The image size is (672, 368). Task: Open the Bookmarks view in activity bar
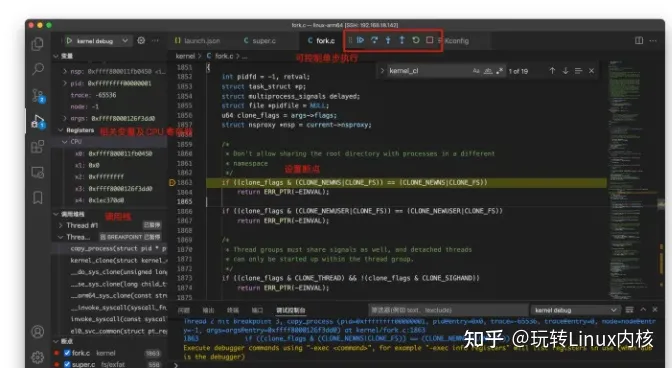point(38,197)
